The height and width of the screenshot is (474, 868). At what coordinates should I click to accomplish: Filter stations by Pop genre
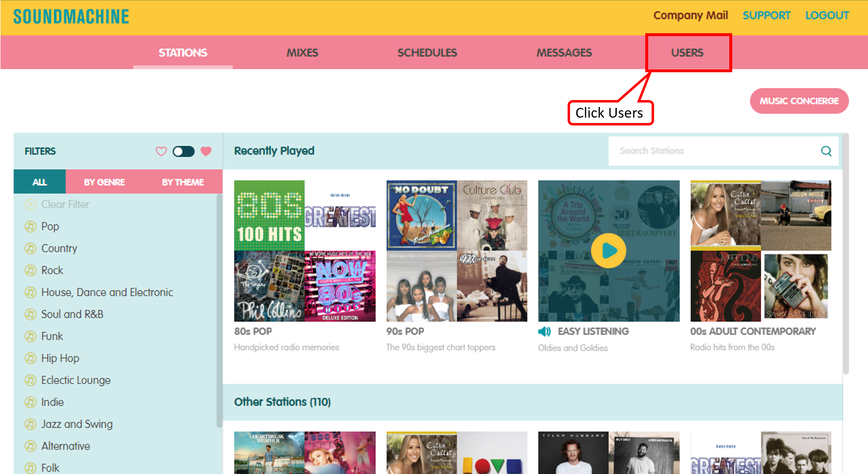pos(50,227)
